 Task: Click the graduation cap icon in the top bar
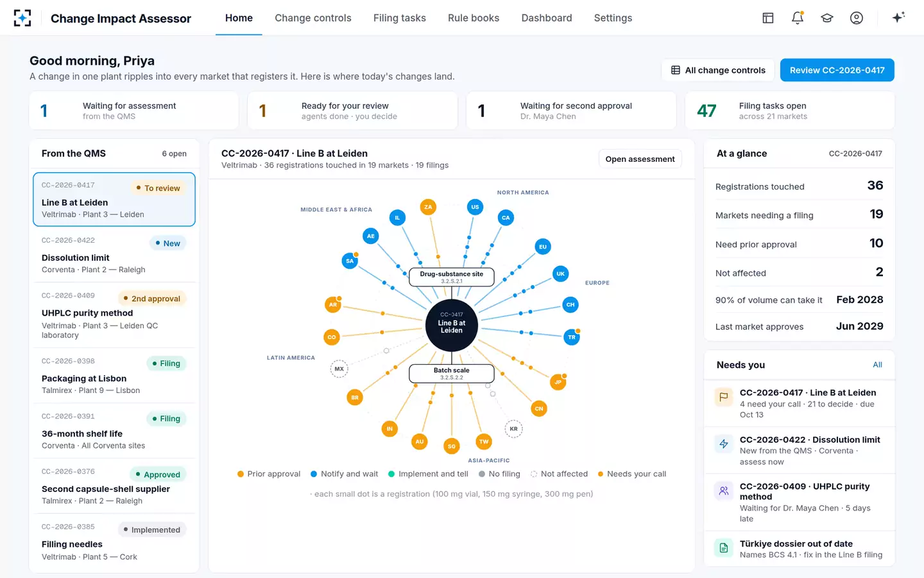[x=827, y=18]
